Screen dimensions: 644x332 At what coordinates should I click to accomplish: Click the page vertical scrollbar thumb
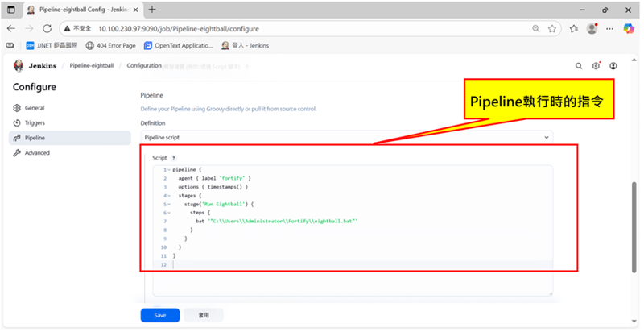pyautogui.click(x=634, y=227)
